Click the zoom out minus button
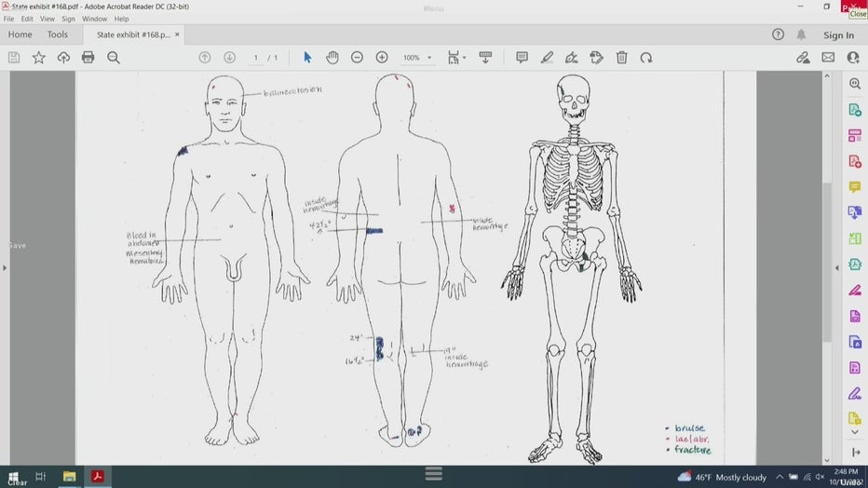 357,58
